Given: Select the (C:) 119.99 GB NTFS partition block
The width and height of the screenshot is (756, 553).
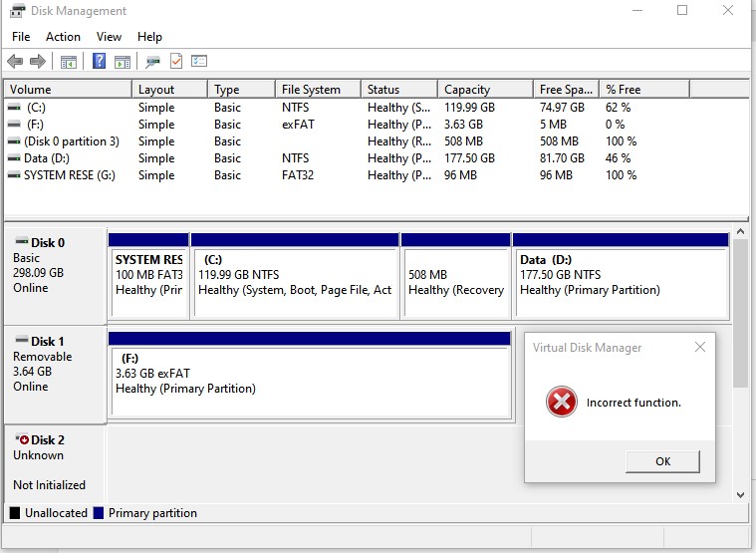Looking at the screenshot, I should [x=295, y=276].
